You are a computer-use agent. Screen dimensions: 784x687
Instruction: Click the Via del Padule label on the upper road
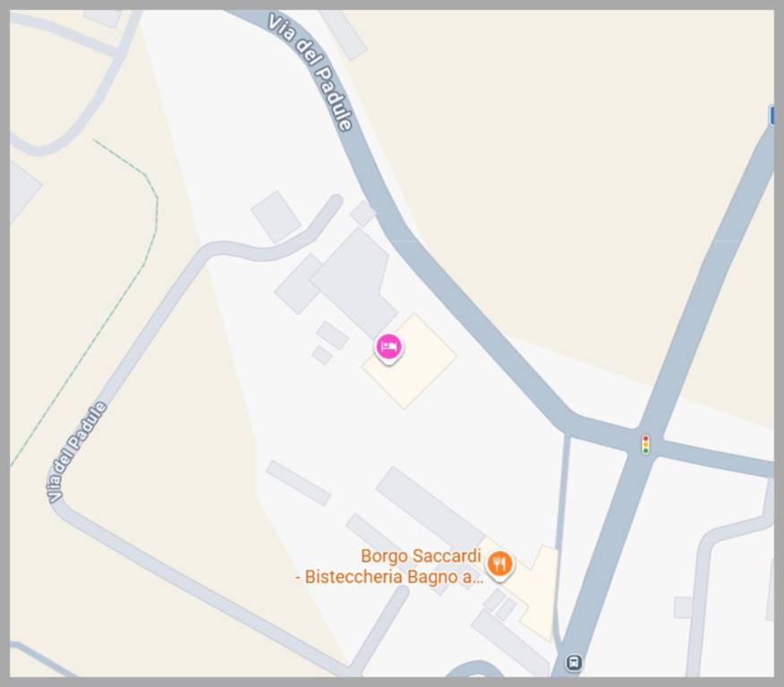pos(311,72)
